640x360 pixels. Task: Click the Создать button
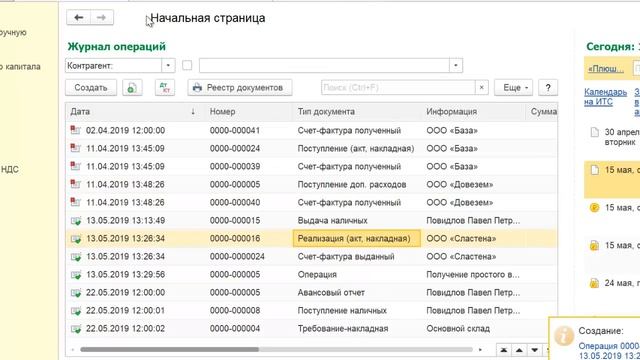tap(91, 88)
